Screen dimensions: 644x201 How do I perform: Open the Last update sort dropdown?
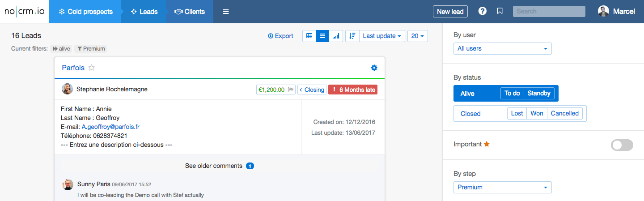[382, 36]
